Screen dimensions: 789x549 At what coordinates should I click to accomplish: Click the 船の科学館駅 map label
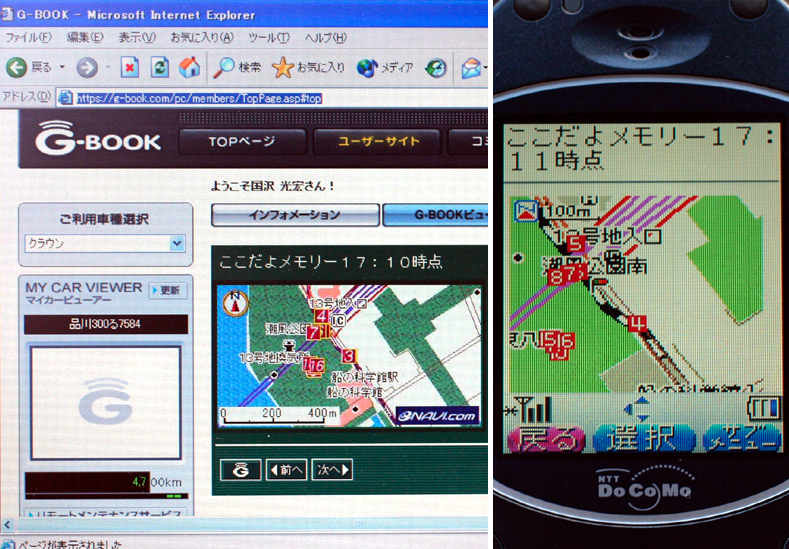365,376
